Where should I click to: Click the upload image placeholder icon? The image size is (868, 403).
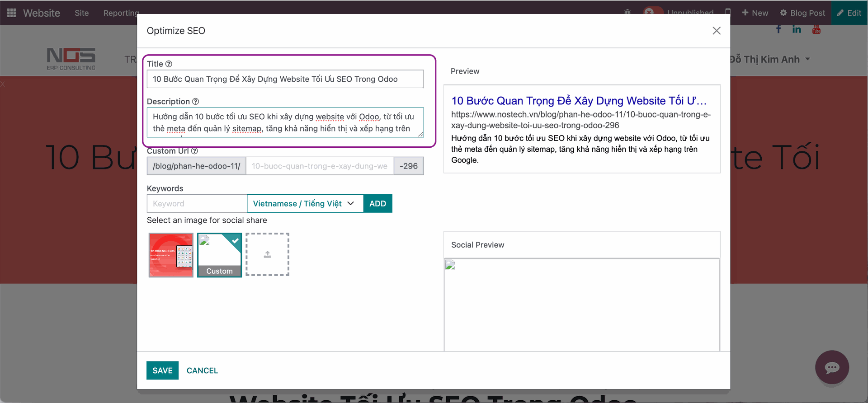268,254
